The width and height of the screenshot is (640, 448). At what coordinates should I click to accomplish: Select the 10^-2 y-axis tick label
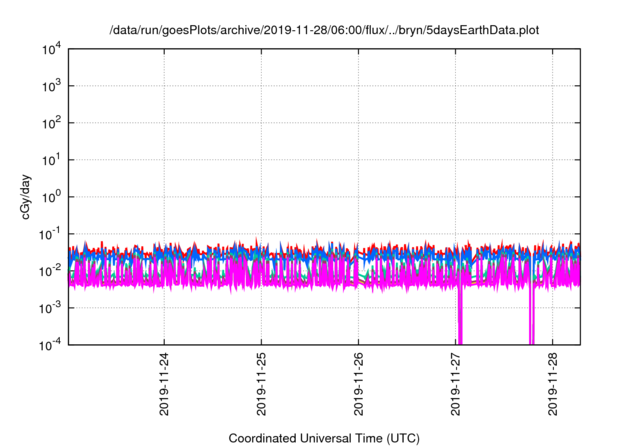[x=49, y=270]
